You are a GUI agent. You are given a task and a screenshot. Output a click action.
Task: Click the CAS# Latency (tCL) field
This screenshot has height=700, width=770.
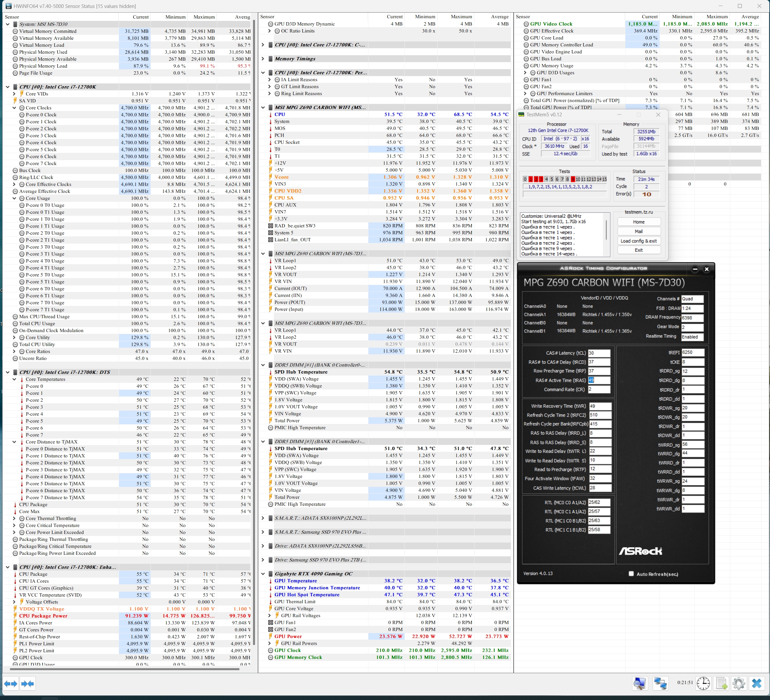pos(599,353)
